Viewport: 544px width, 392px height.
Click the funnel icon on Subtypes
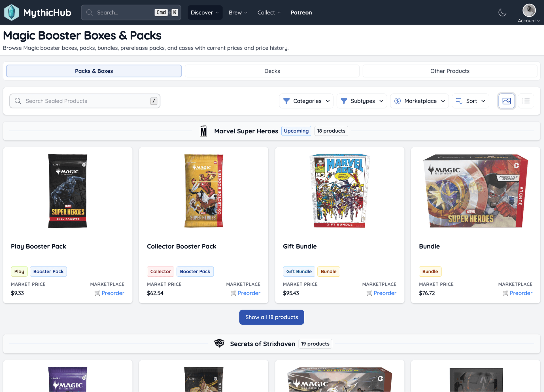344,101
